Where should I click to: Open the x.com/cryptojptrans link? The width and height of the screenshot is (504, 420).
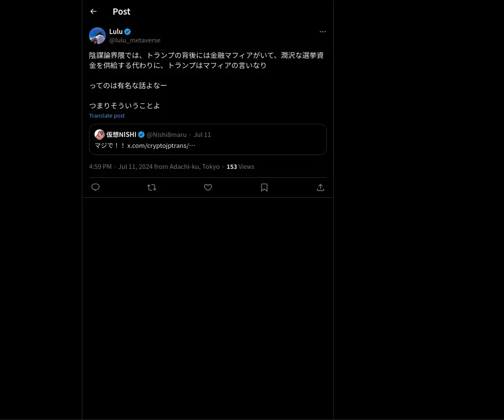(161, 145)
